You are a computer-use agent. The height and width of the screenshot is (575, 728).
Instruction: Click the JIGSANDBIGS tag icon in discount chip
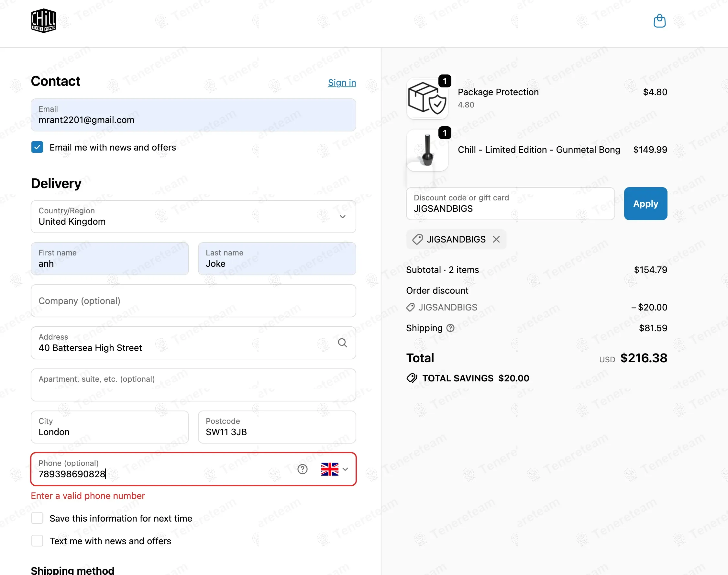pos(417,239)
